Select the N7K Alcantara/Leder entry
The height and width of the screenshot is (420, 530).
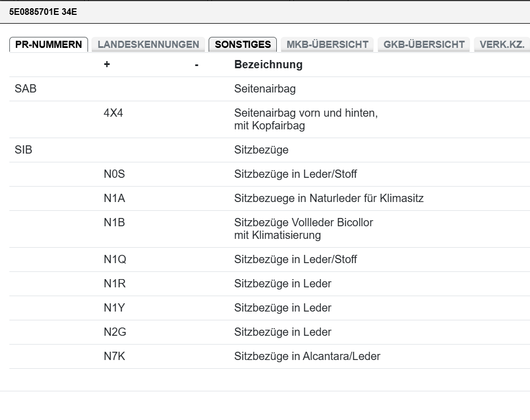coord(307,356)
